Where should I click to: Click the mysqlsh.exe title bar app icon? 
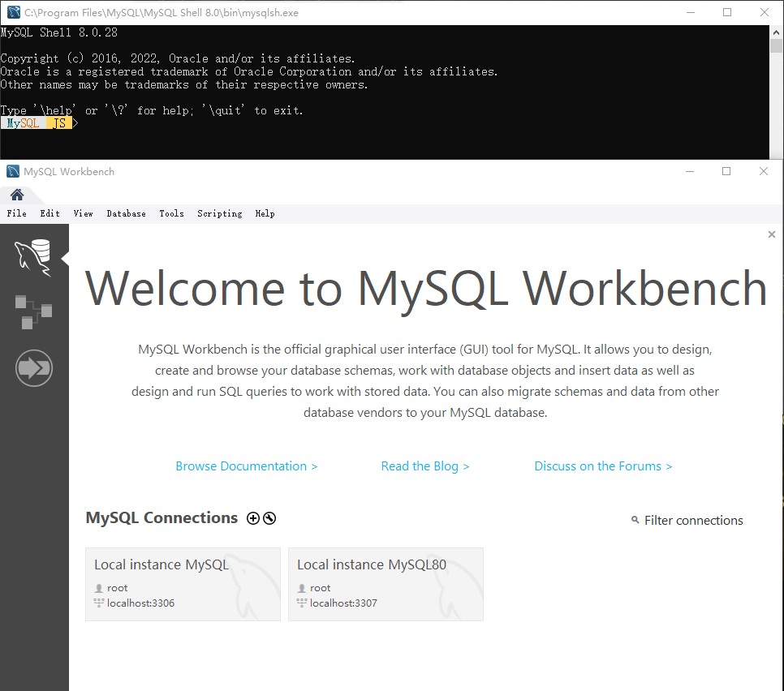coord(14,12)
